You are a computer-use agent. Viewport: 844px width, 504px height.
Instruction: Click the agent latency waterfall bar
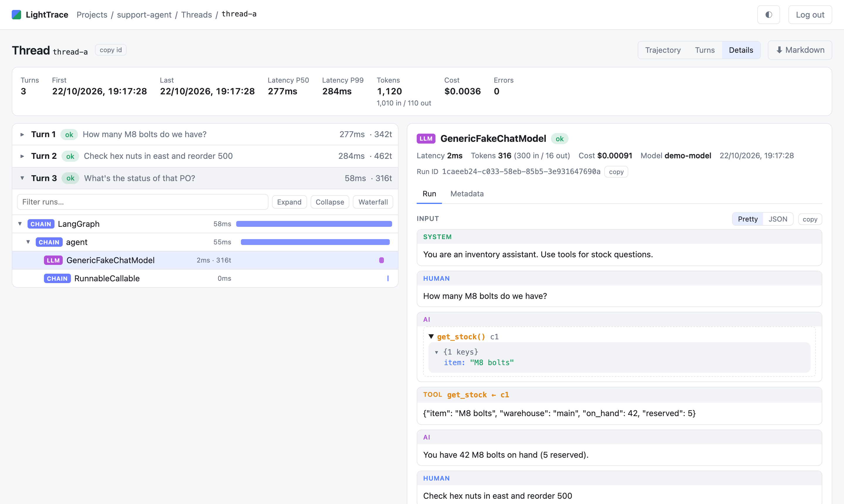(x=315, y=242)
